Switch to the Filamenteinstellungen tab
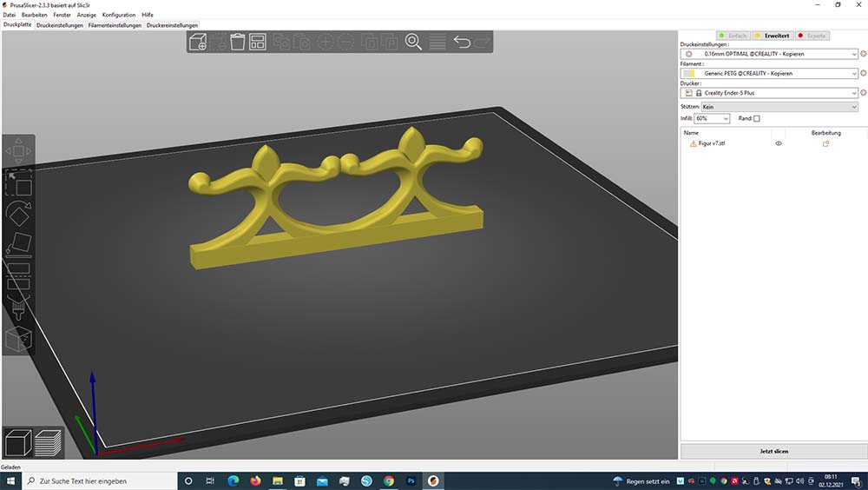This screenshot has width=868, height=490. click(115, 25)
